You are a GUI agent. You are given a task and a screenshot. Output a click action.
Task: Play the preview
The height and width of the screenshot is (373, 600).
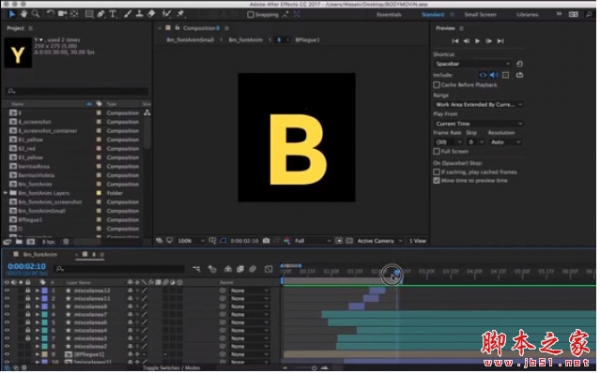(478, 41)
